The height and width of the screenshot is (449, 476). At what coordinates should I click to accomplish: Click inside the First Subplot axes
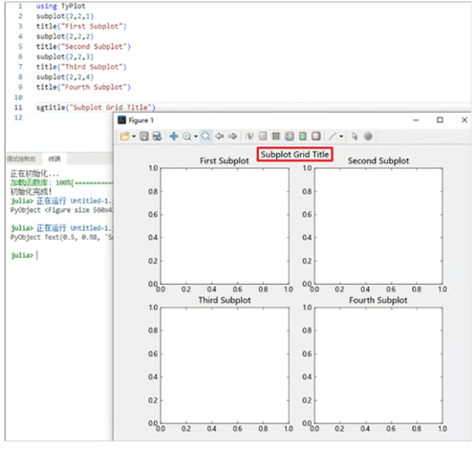coord(225,225)
